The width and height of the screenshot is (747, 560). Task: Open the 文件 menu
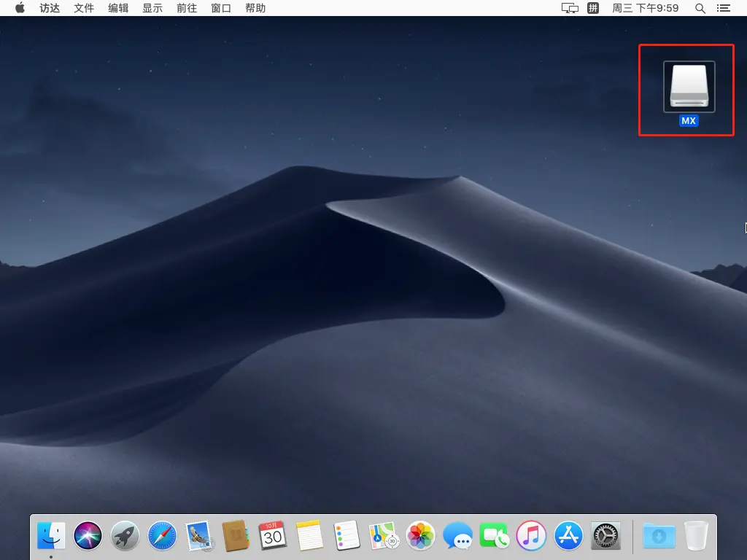click(84, 8)
